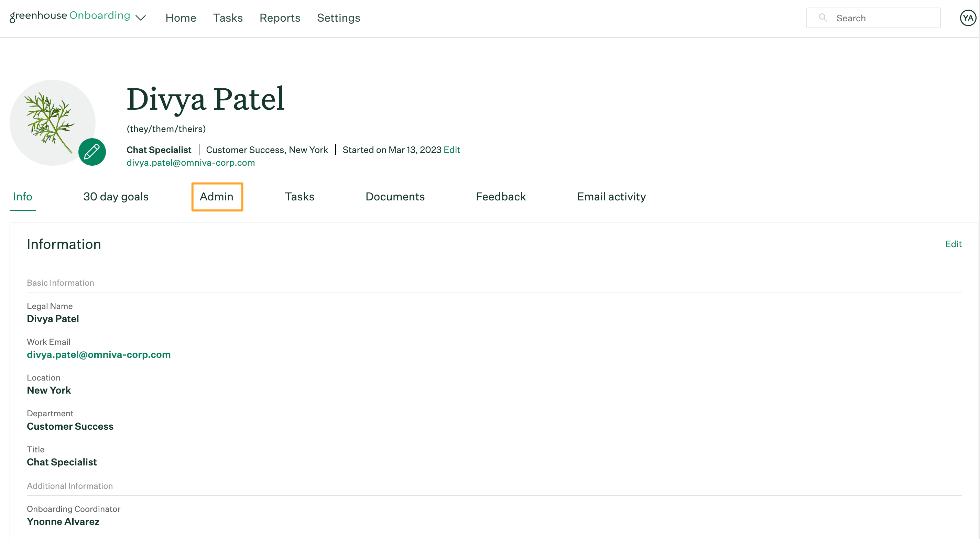The height and width of the screenshot is (539, 980).
Task: Switch to the Admin tab
Action: pos(216,197)
